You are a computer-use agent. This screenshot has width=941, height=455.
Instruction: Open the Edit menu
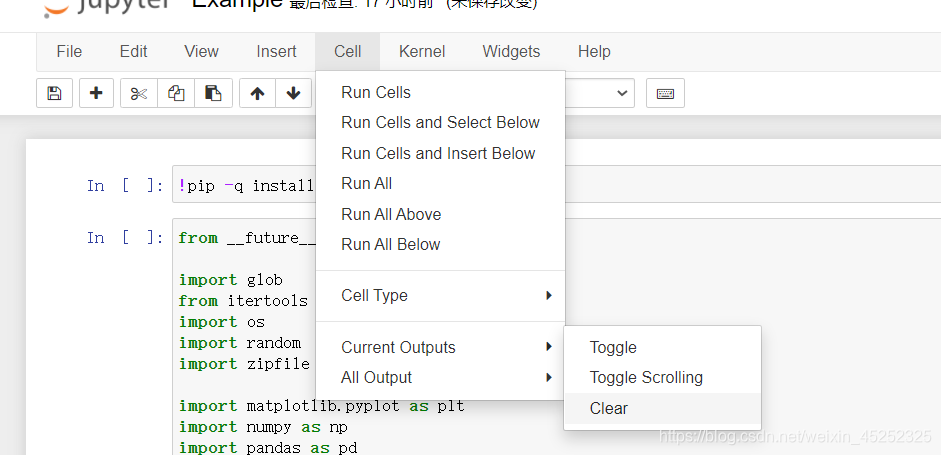[133, 52]
